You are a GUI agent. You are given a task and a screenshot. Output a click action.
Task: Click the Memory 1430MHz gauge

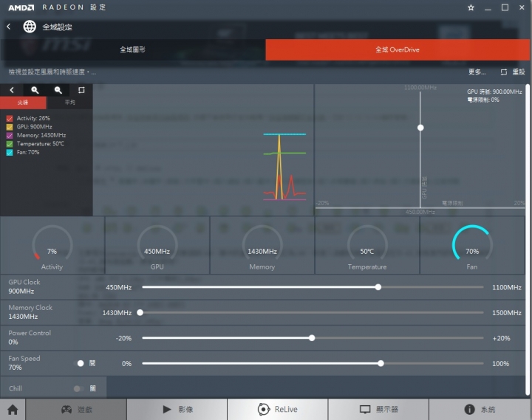pos(262,245)
